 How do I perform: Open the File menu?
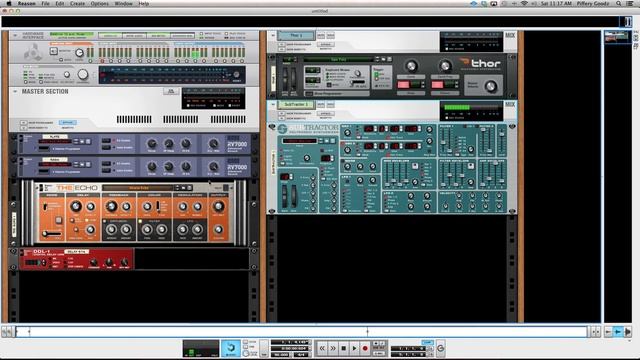45,3
